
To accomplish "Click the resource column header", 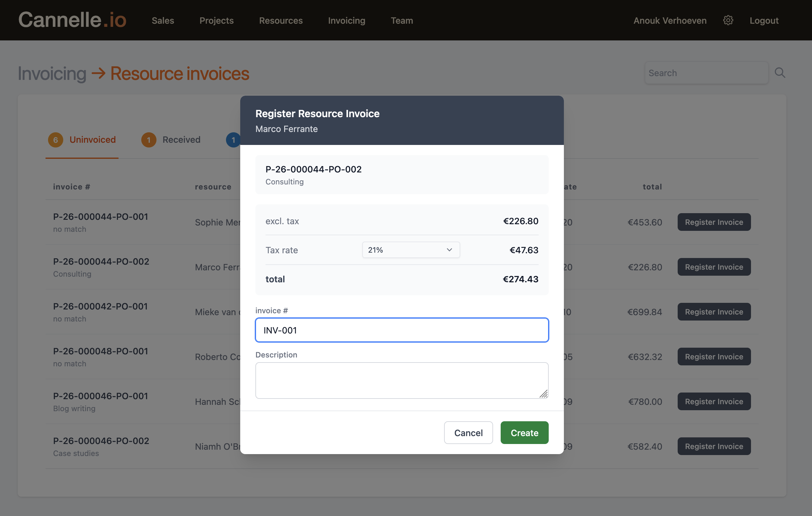I will click(x=213, y=187).
